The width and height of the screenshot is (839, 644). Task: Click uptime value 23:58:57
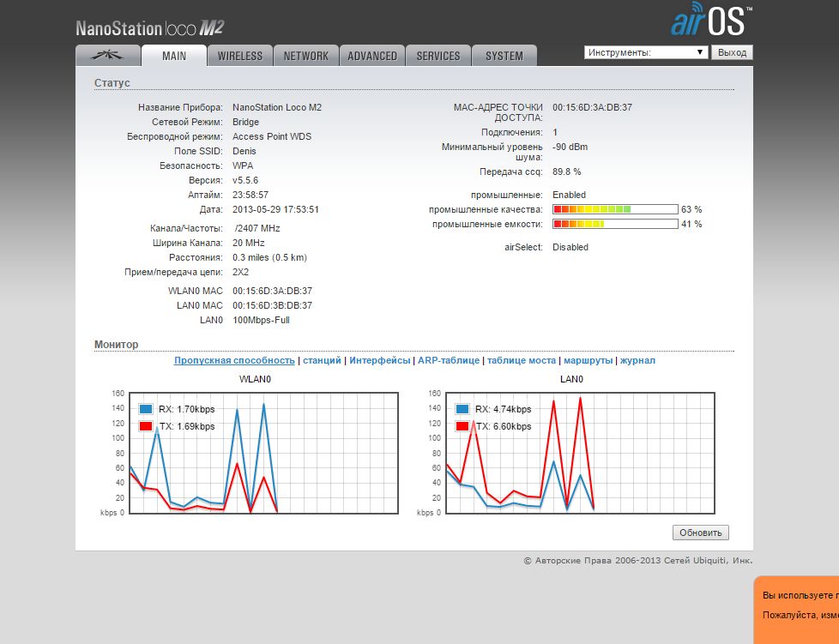coord(250,195)
